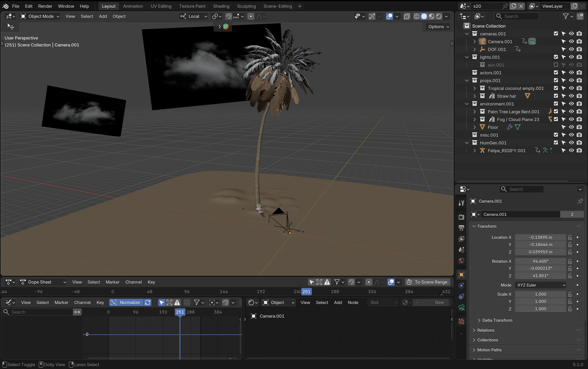Toggle proportional editing in viewport header

point(250,16)
